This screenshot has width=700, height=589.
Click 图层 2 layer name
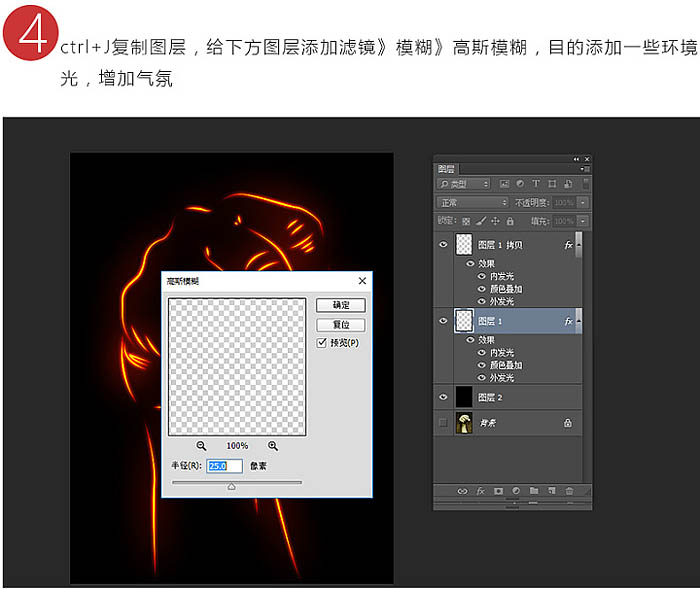(490, 397)
